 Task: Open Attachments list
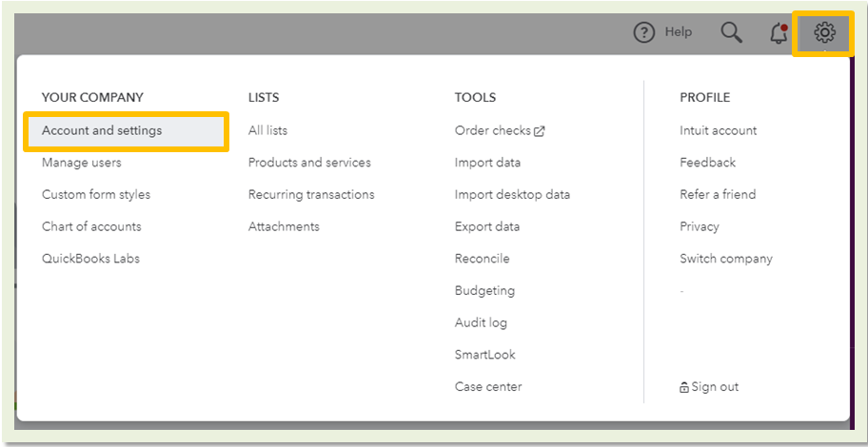tap(284, 226)
